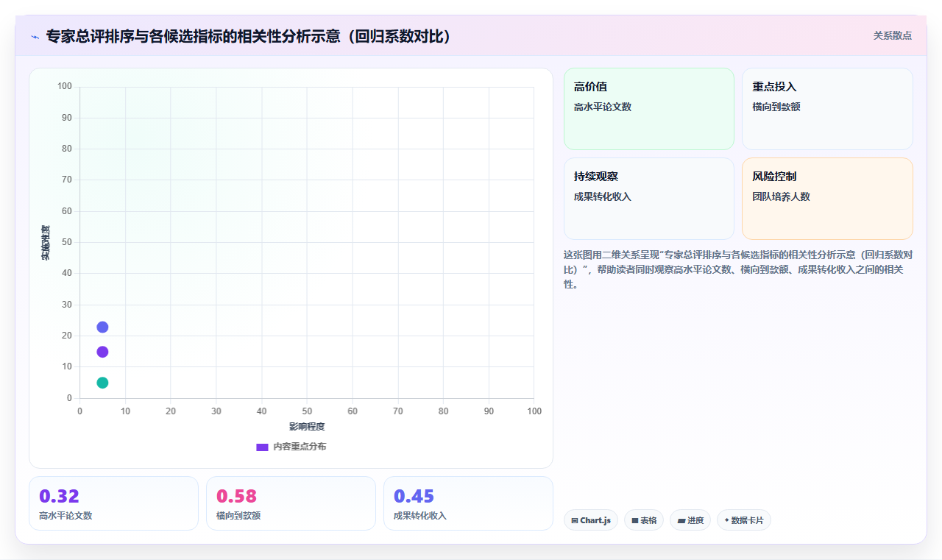Viewport: 942px width, 560px height.
Task: Open the 高价值 quadrant card
Action: pyautogui.click(x=649, y=109)
